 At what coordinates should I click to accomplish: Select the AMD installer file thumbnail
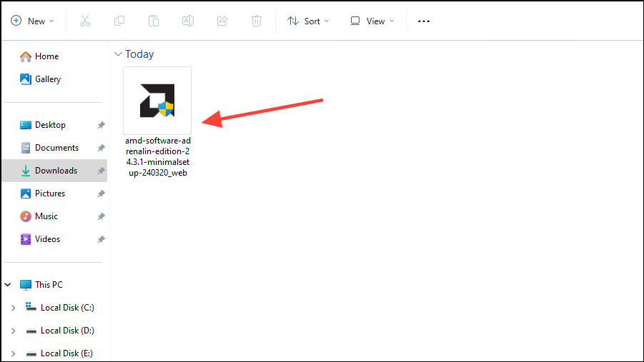[157, 101]
